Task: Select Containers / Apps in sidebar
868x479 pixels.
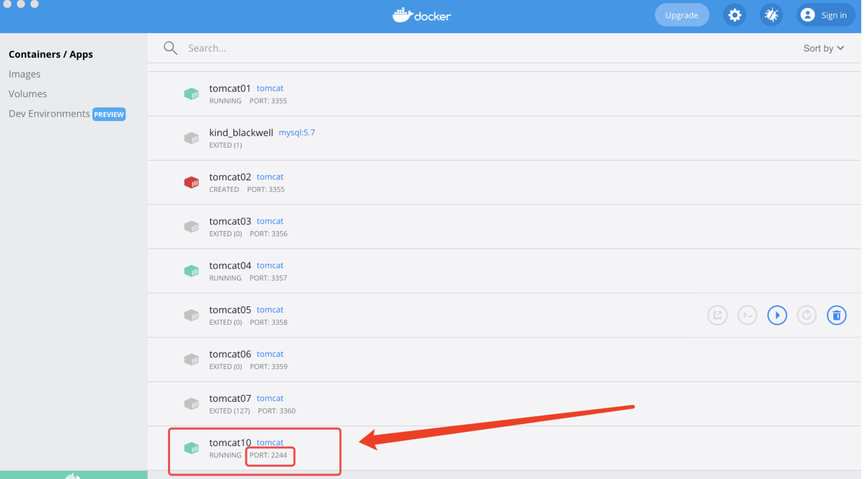Action: coord(50,55)
